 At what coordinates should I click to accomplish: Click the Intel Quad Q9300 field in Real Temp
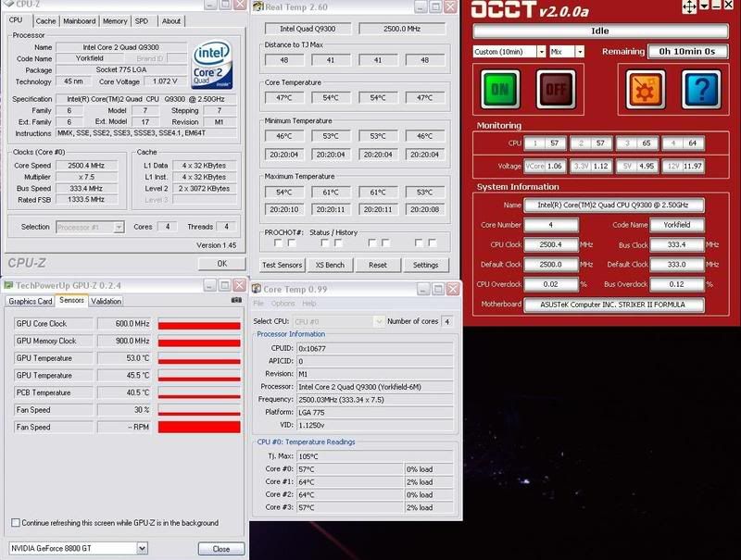(x=308, y=29)
